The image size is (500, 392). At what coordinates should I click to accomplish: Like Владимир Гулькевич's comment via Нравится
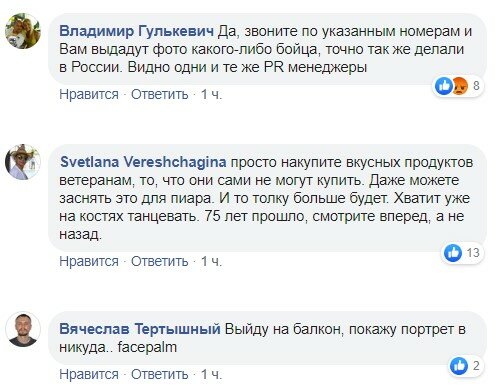click(89, 95)
